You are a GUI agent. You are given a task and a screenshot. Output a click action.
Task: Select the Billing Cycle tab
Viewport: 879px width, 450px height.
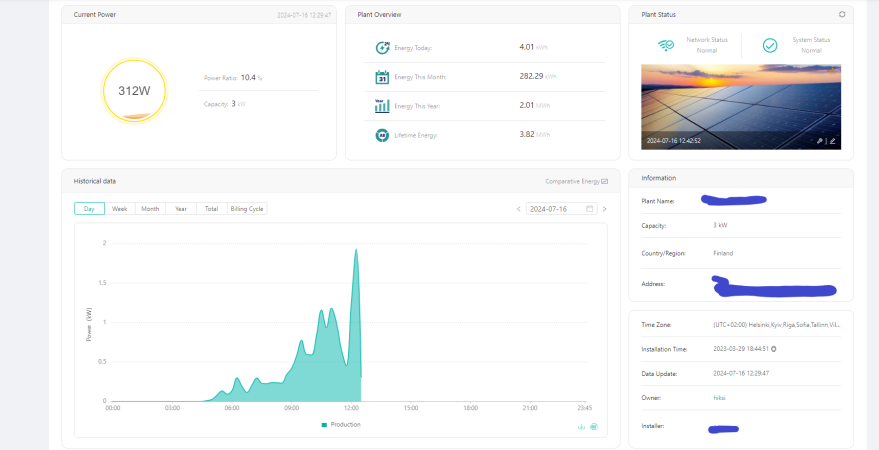point(247,208)
